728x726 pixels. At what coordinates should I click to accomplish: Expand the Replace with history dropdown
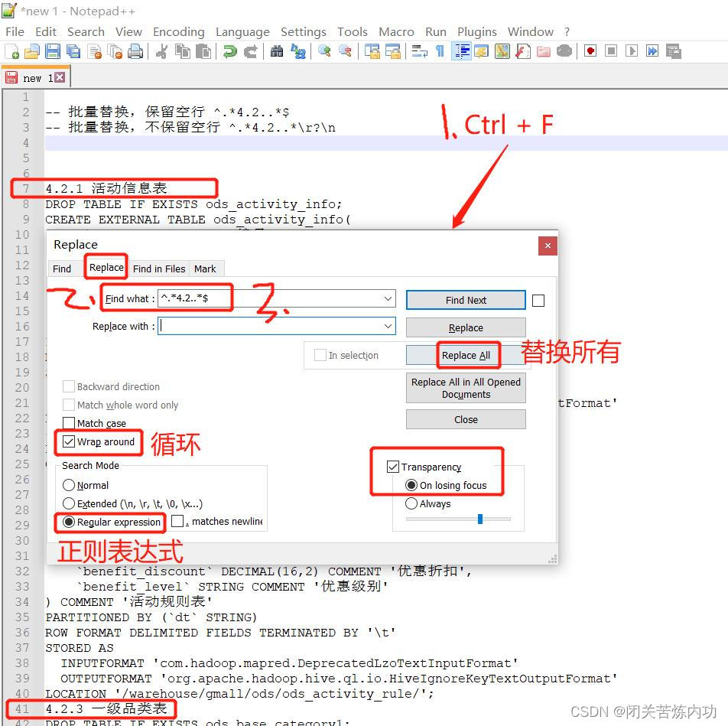click(388, 326)
